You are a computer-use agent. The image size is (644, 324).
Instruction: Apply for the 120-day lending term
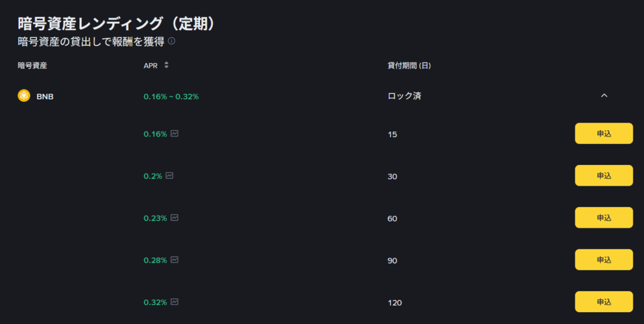pyautogui.click(x=603, y=301)
